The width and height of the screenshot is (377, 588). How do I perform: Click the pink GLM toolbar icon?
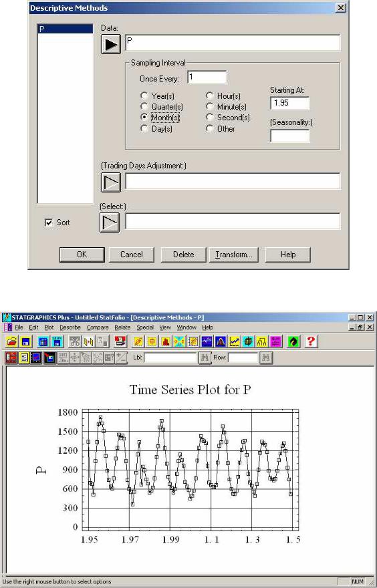275,341
